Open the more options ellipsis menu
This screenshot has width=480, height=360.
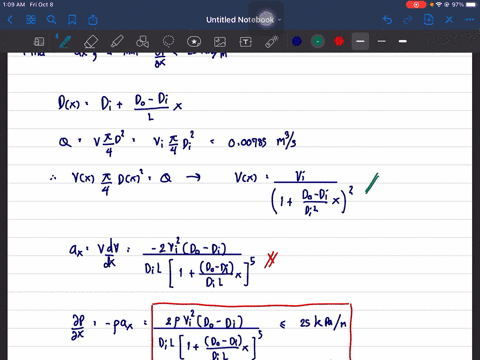[470, 20]
